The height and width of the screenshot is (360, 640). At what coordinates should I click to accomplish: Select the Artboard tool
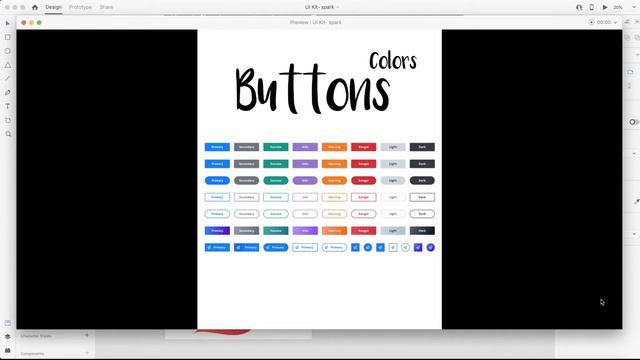[x=8, y=120]
